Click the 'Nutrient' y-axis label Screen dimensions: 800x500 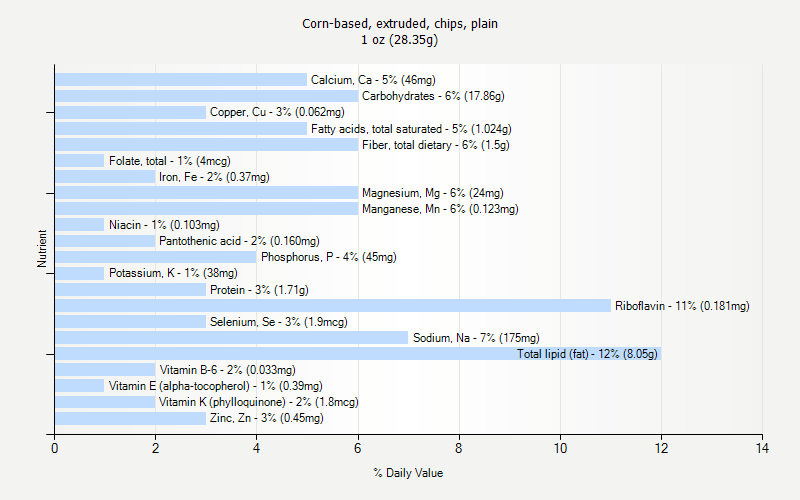click(43, 249)
